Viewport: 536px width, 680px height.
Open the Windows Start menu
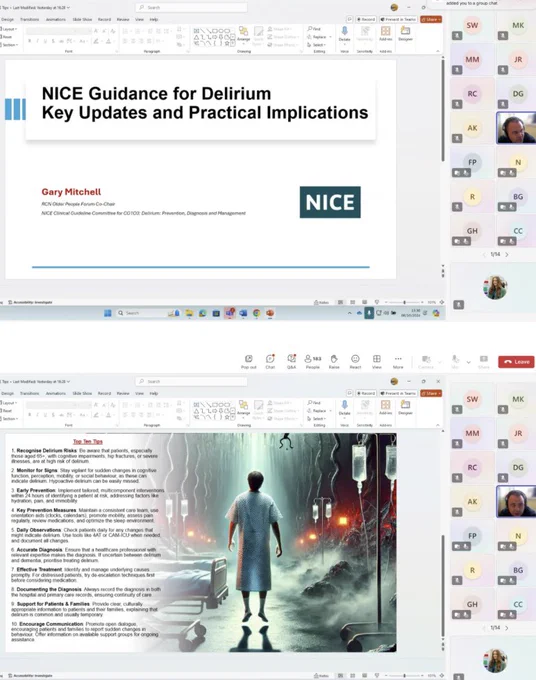[108, 313]
